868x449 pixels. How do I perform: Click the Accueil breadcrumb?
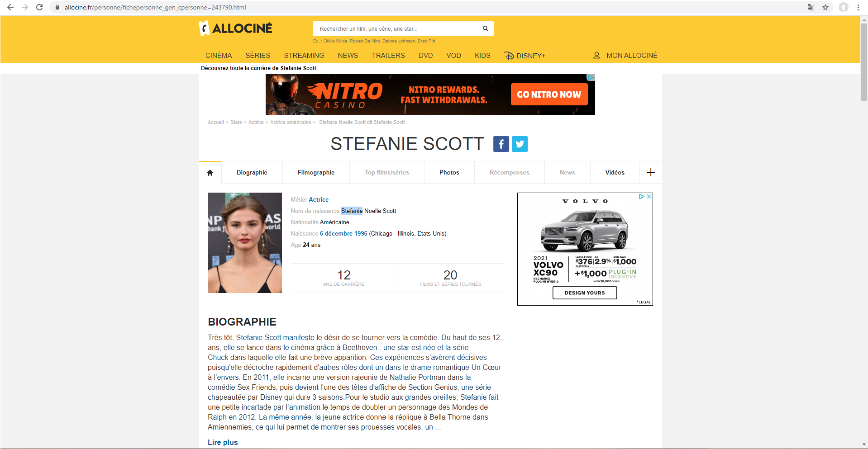(216, 122)
